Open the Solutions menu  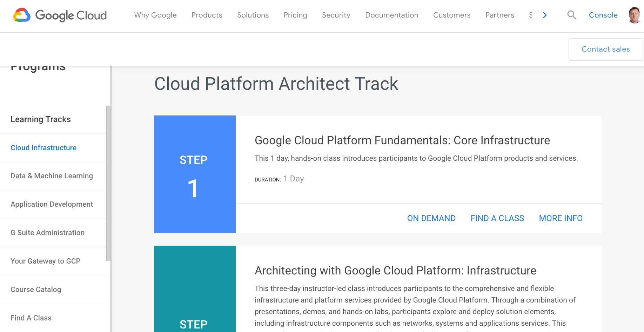253,15
